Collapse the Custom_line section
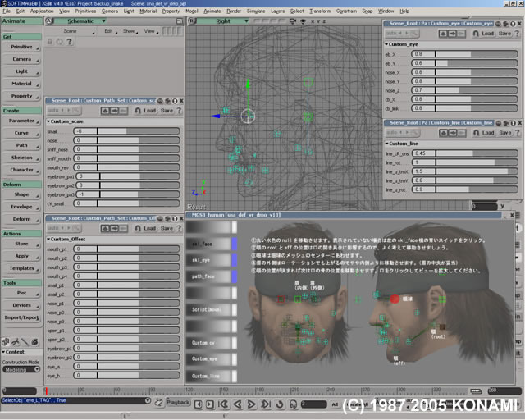Image resolution: width=525 pixels, height=420 pixels. click(x=386, y=144)
